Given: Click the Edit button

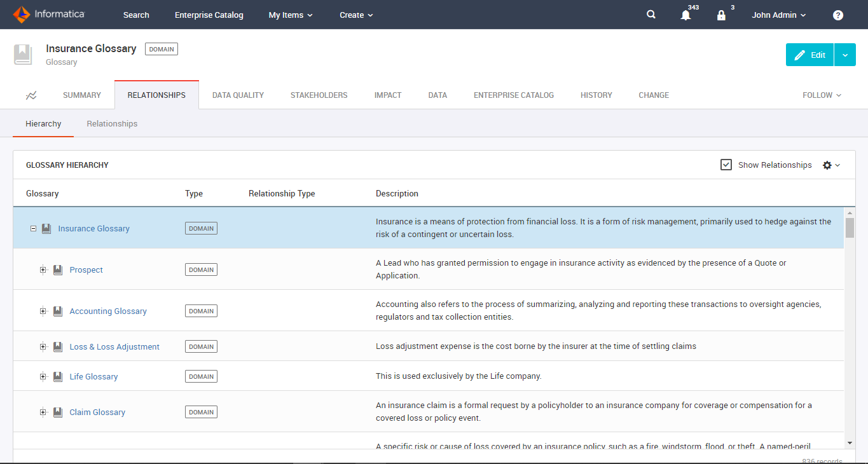Looking at the screenshot, I should (x=809, y=55).
